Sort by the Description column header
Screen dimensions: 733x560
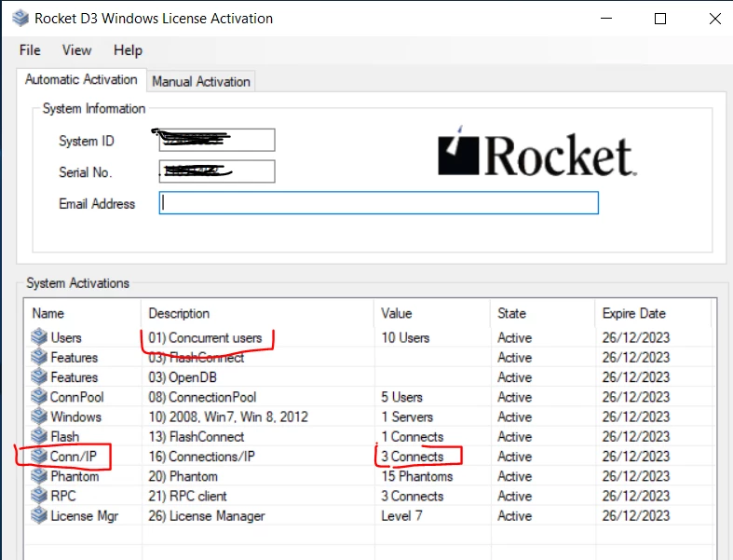click(x=257, y=313)
